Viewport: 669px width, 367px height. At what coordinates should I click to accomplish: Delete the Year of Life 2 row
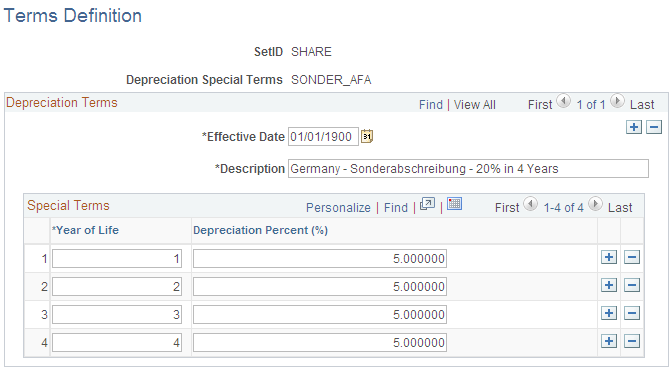632,285
